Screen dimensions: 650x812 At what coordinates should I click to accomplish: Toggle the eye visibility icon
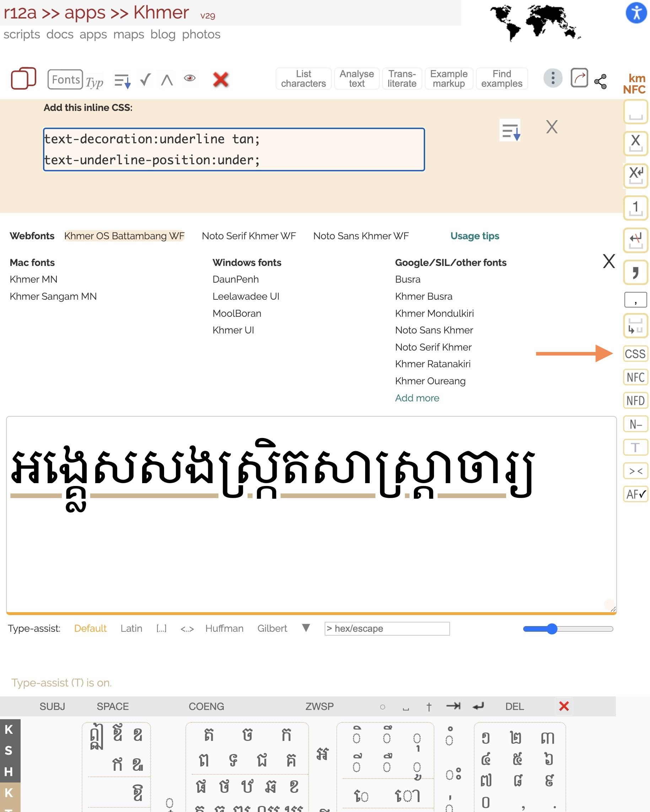190,78
